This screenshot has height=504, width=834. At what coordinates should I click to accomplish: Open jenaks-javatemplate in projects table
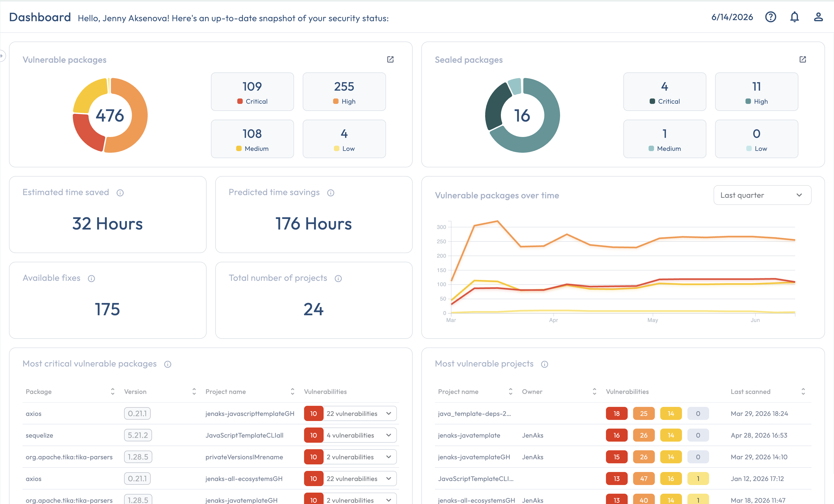[x=469, y=435]
